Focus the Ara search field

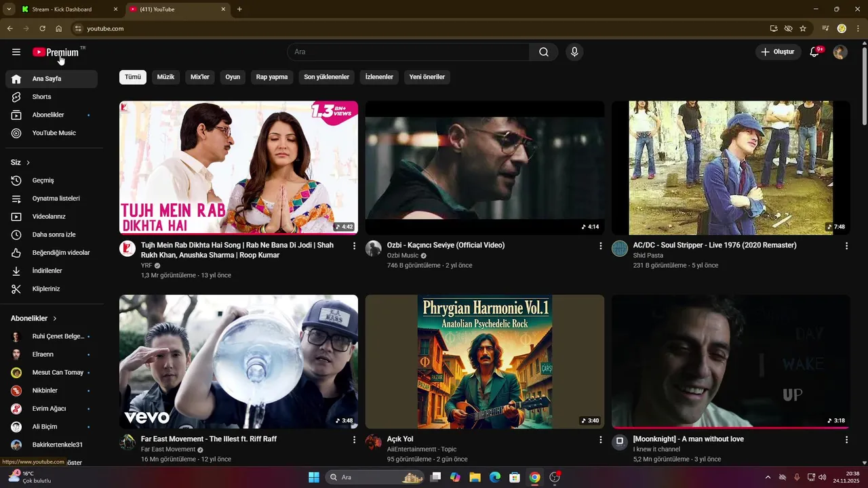click(408, 52)
